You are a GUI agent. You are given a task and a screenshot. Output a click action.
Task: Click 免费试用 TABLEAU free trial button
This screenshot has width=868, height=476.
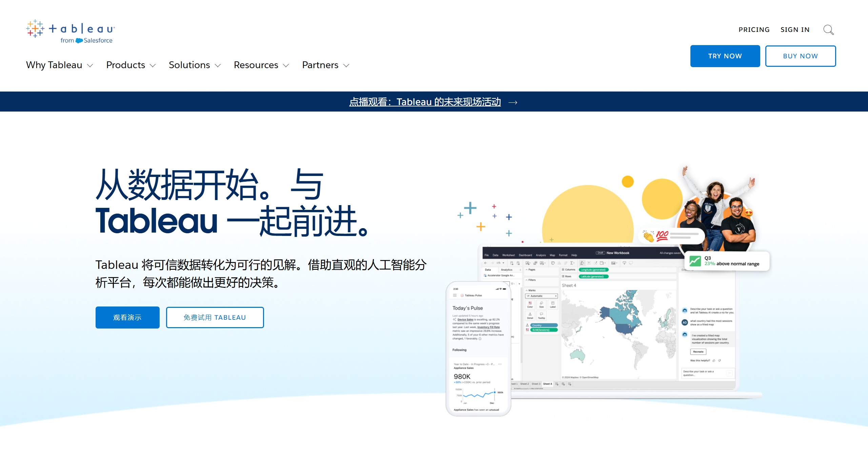(x=214, y=317)
